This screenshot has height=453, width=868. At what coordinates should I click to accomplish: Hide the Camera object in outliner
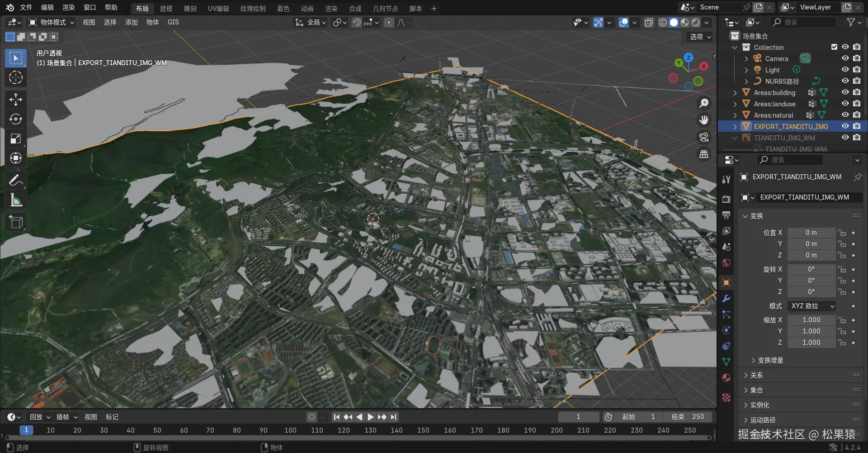click(x=845, y=58)
